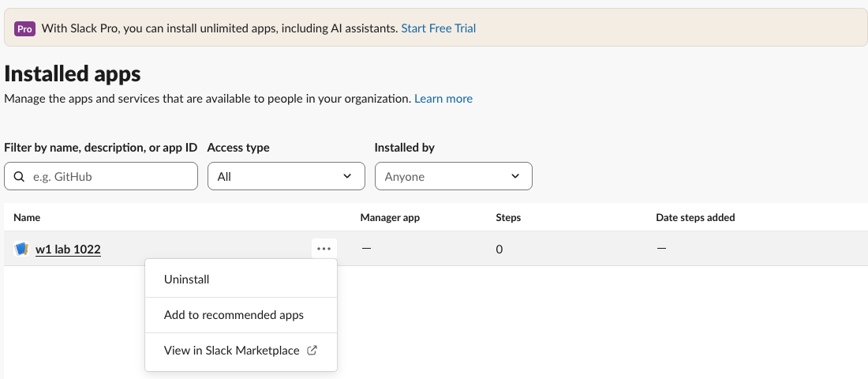Open the Installed by dropdown
Viewport: 868px width, 379px height.
coord(454,176)
